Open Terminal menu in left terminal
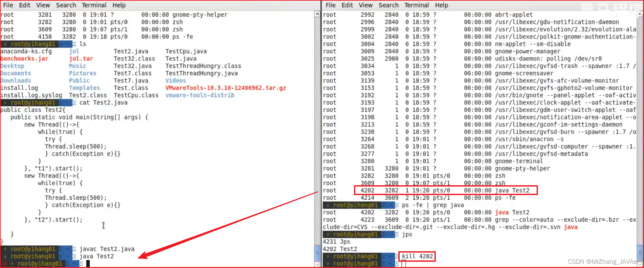This screenshot has width=644, height=268. [x=94, y=5]
